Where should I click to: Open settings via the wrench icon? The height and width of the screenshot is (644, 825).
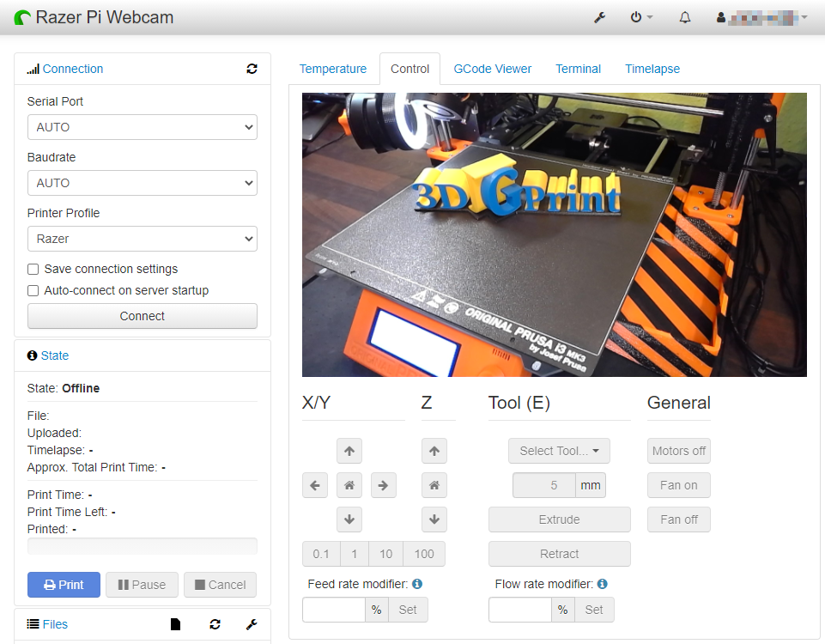tap(600, 17)
